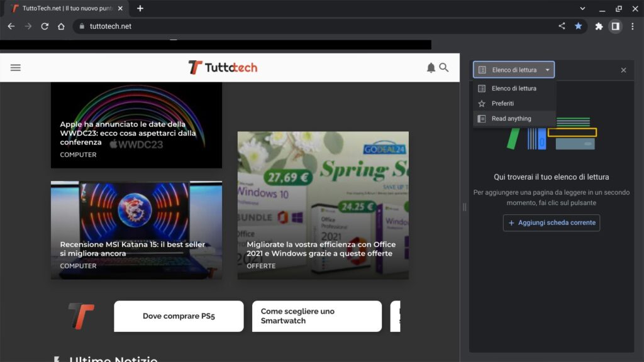Click the search icon on the website header
The height and width of the screenshot is (362, 644).
pyautogui.click(x=445, y=67)
